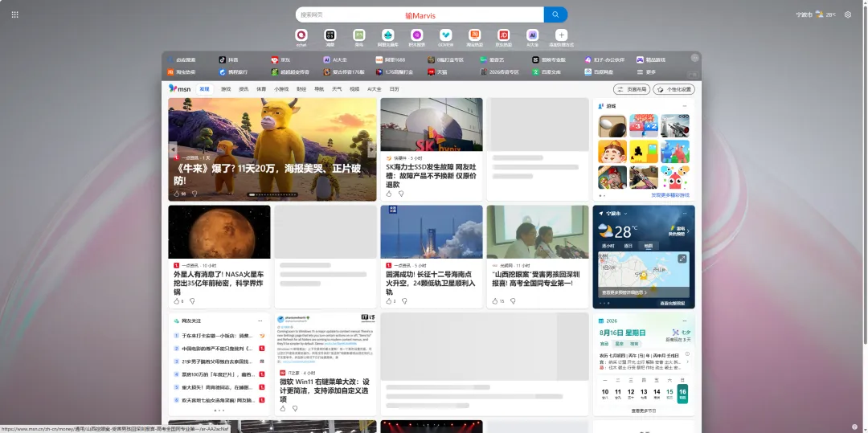Select the 逐小时 weather tab

[608, 246]
